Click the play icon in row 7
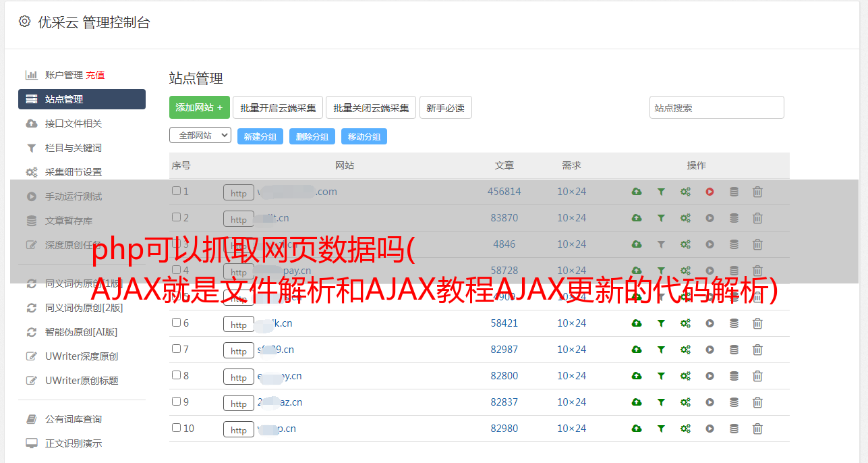 pyautogui.click(x=710, y=350)
